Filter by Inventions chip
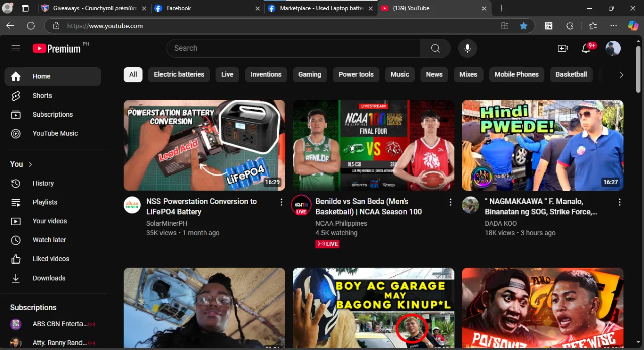644x350 pixels. [266, 74]
